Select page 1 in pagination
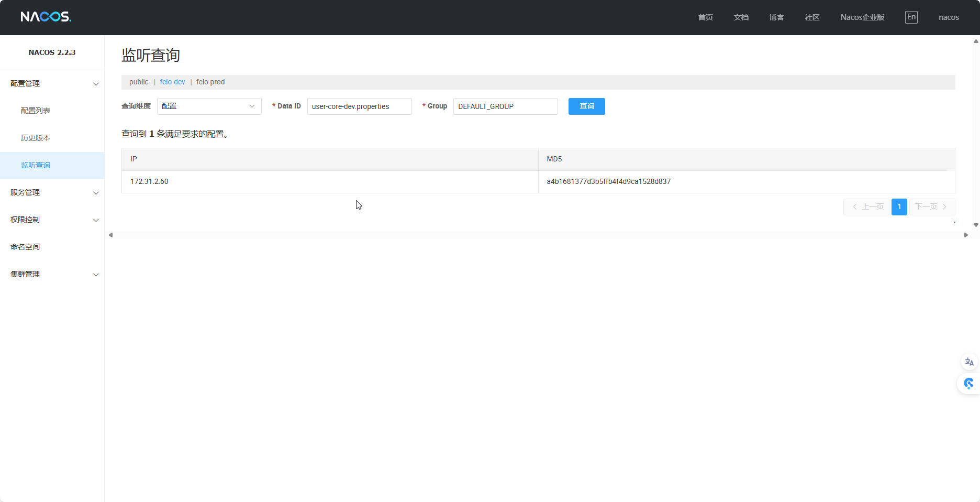 coord(899,206)
